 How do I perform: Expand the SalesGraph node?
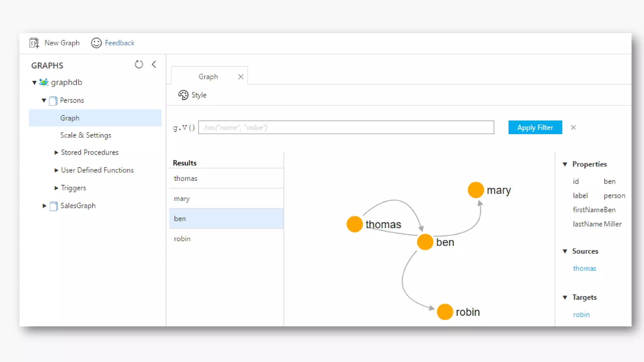pyautogui.click(x=44, y=206)
